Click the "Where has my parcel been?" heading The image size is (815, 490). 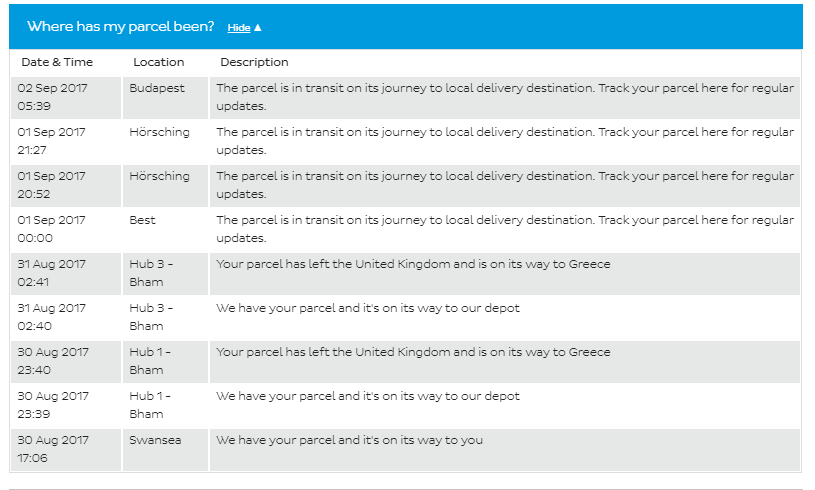[x=121, y=27]
